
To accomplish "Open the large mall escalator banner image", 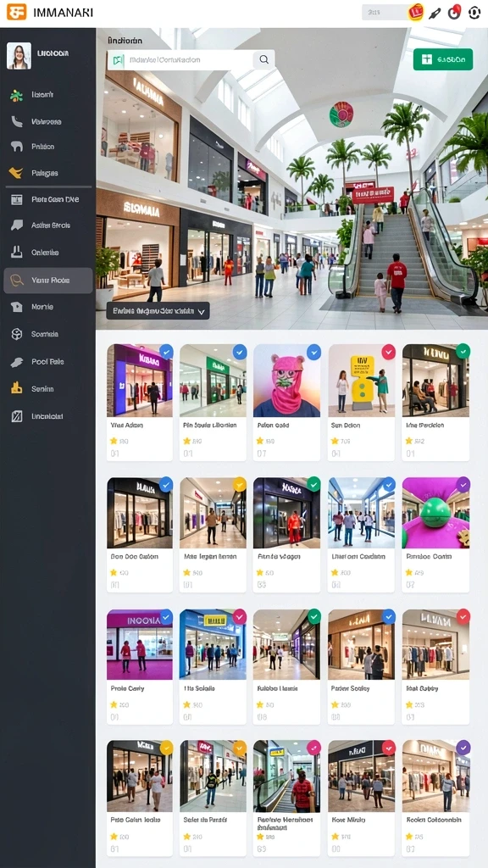I will tap(292, 179).
